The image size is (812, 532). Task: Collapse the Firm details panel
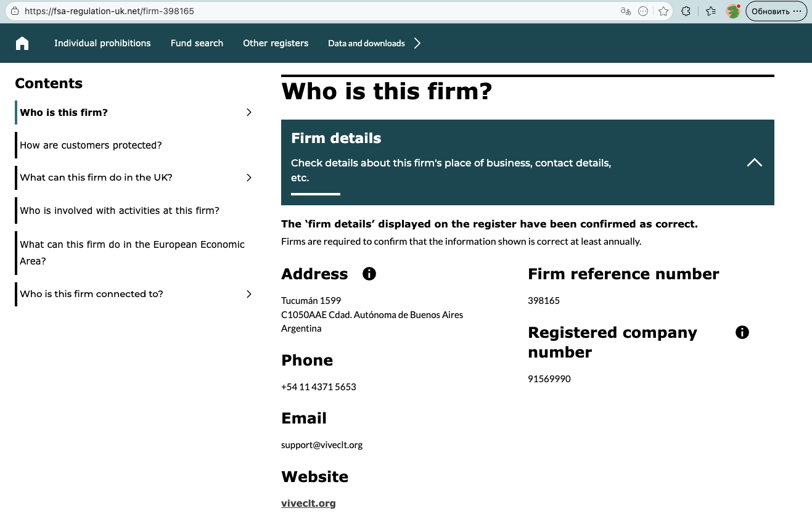[x=754, y=163]
